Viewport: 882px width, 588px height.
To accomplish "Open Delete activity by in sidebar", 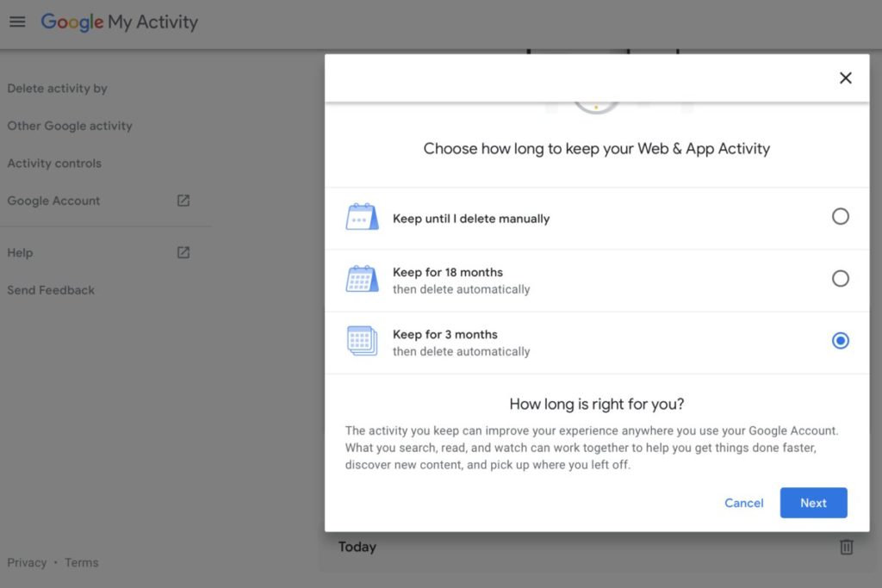I will coord(58,89).
